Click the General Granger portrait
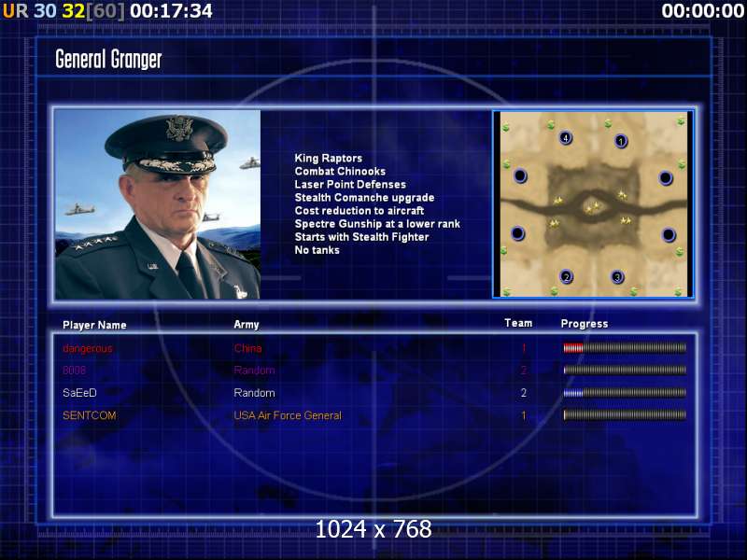This screenshot has width=747, height=560. coord(158,204)
